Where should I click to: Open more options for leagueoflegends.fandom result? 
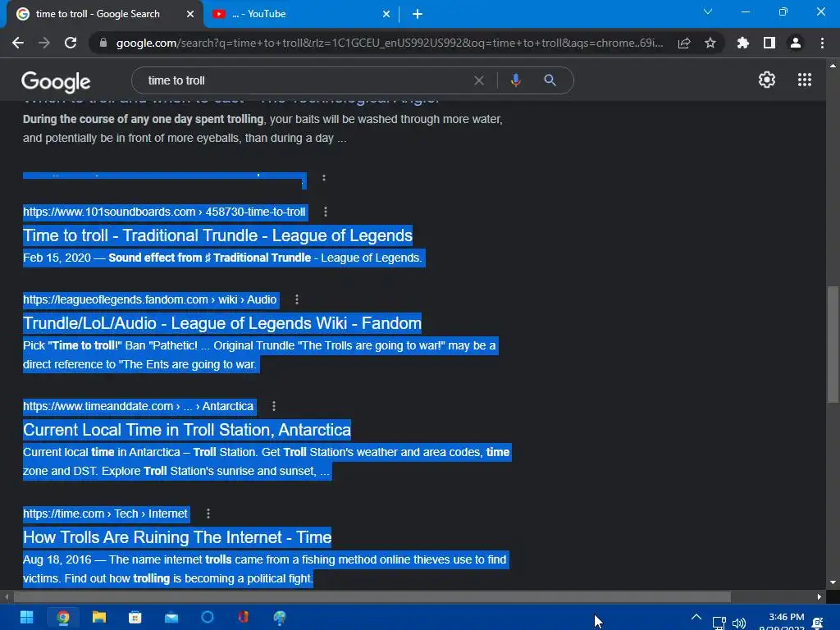(x=297, y=299)
